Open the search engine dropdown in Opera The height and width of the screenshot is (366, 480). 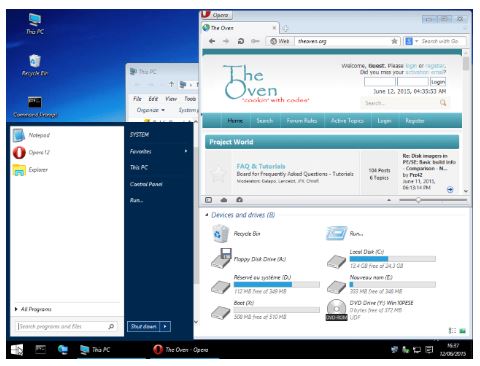coord(417,41)
